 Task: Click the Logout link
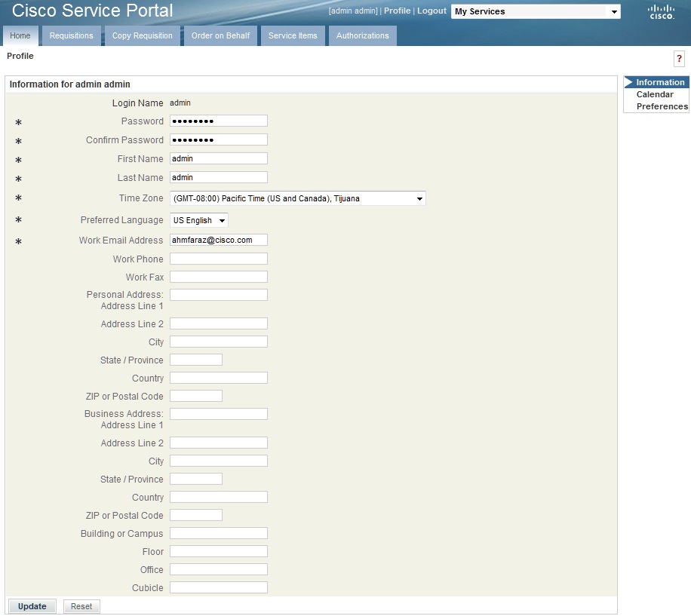coord(431,11)
